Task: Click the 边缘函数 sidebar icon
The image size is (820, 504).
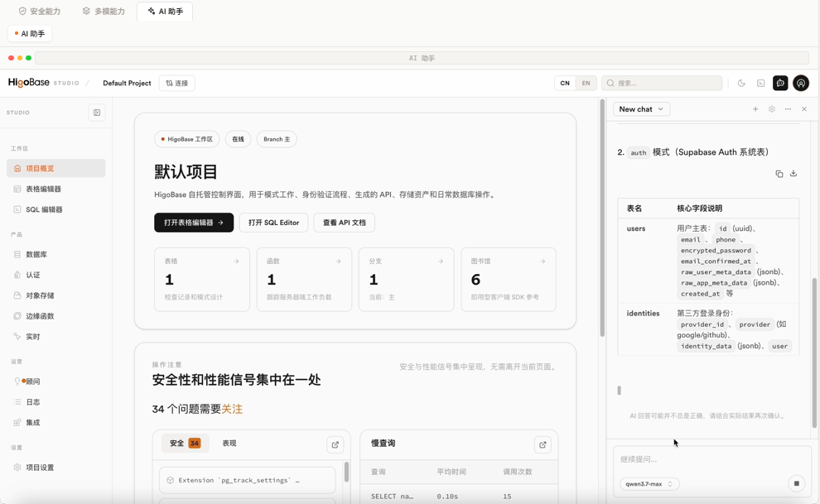Action: (17, 316)
